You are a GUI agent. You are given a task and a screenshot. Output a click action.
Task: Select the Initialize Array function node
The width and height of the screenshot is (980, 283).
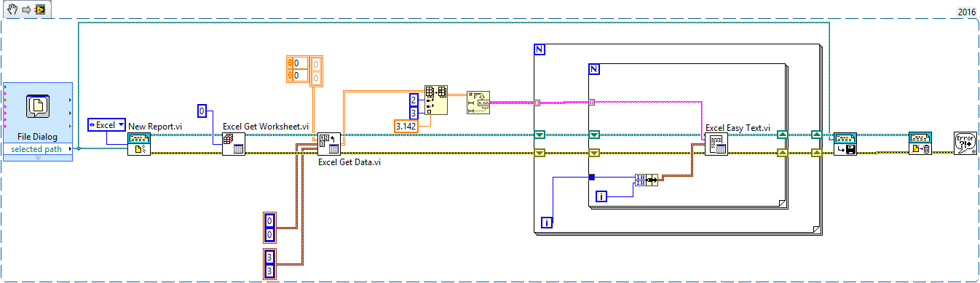click(x=436, y=100)
